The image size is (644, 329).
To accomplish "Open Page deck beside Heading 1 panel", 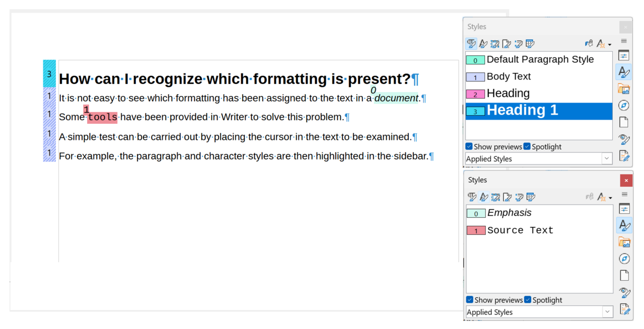I will (x=624, y=122).
